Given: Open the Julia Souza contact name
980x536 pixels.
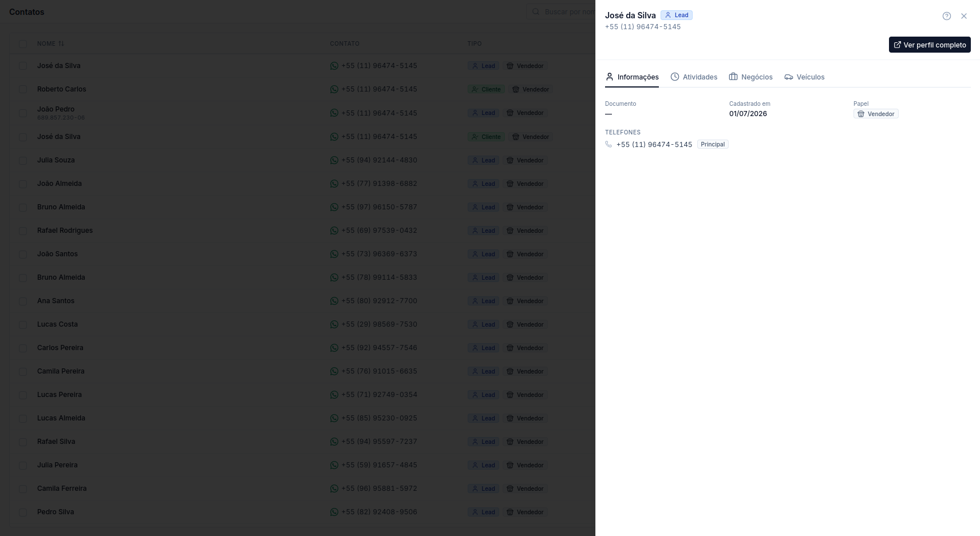Looking at the screenshot, I should click(56, 160).
